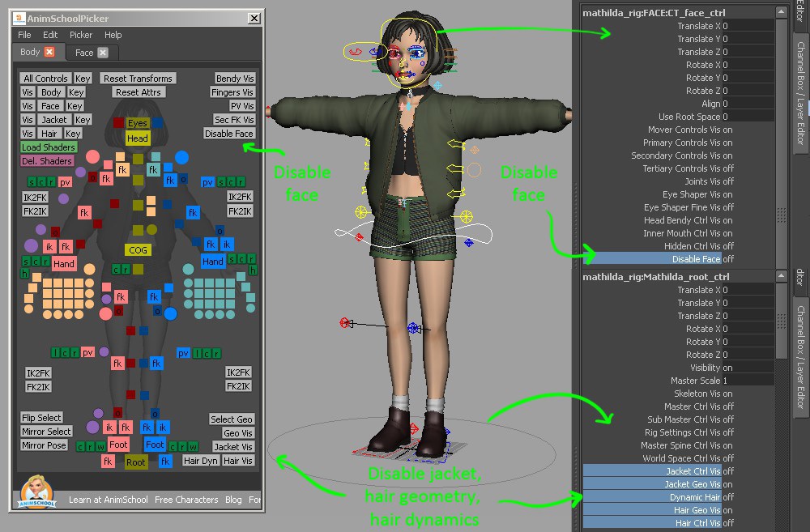
Task: Click the Align value field
Action: [x=748, y=104]
